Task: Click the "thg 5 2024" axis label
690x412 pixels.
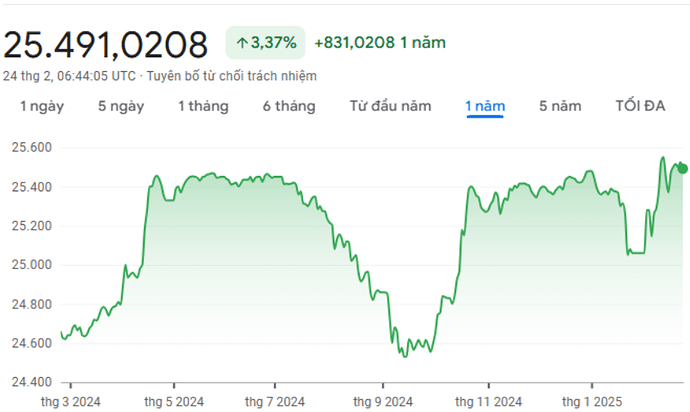Action: [x=174, y=402]
